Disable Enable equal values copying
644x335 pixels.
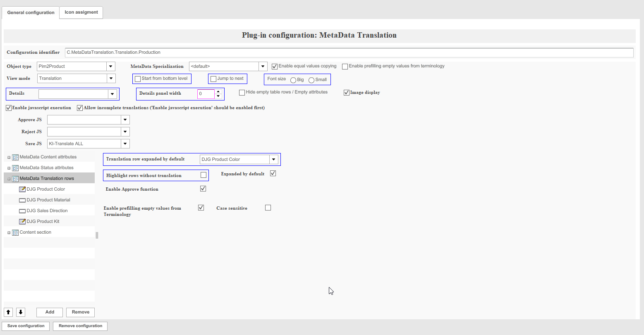tap(274, 66)
